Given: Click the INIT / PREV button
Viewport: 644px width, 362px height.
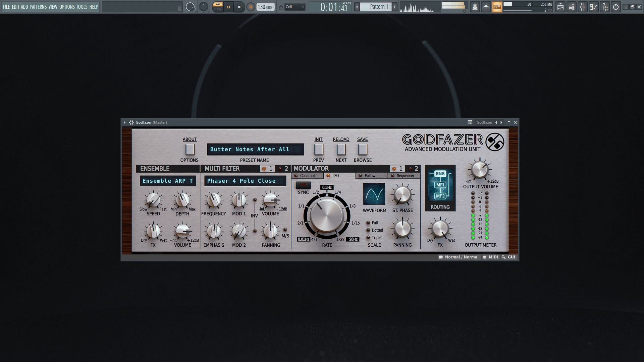Looking at the screenshot, I should click(319, 149).
